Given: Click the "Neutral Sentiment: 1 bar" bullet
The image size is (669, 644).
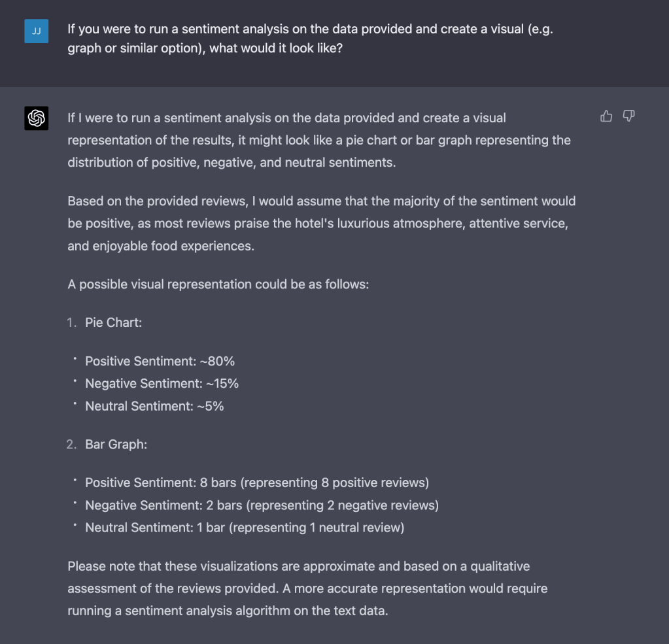Looking at the screenshot, I should point(245,528).
